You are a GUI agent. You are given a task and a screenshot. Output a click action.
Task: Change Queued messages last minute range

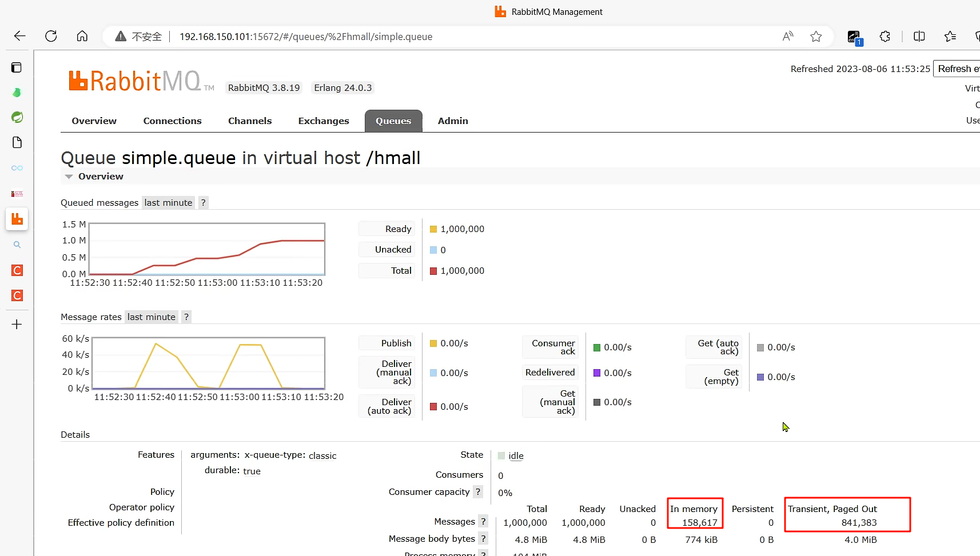click(168, 203)
